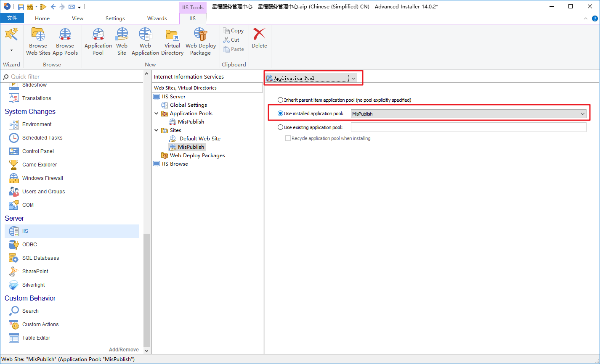Screen dimensions: 600x364
Task: Switch to the Settings ribbon tab
Action: 115,18
